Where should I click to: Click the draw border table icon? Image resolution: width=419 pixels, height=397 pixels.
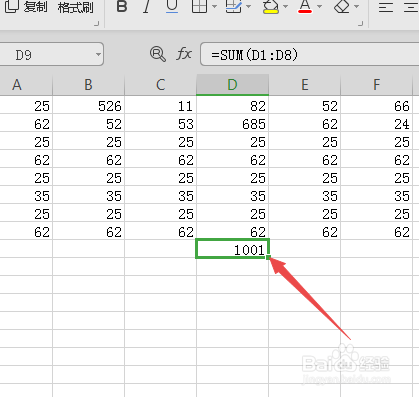click(234, 6)
